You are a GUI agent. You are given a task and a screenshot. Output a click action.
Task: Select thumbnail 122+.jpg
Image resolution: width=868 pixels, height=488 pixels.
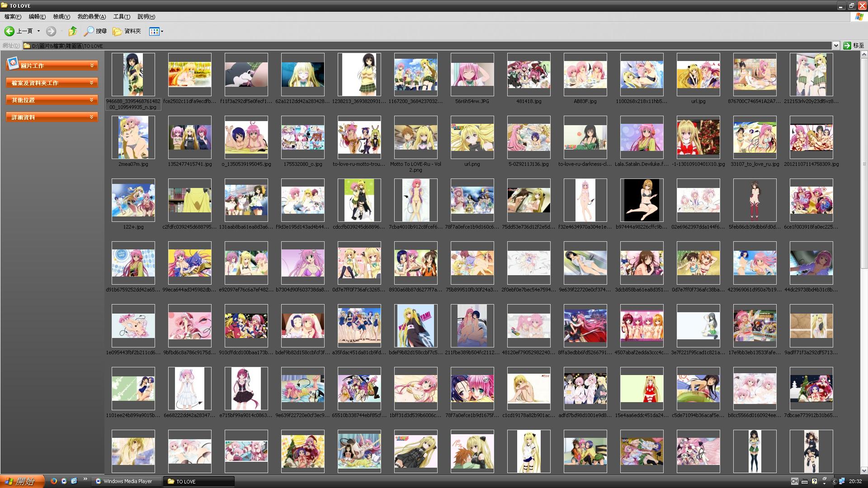pyautogui.click(x=133, y=200)
